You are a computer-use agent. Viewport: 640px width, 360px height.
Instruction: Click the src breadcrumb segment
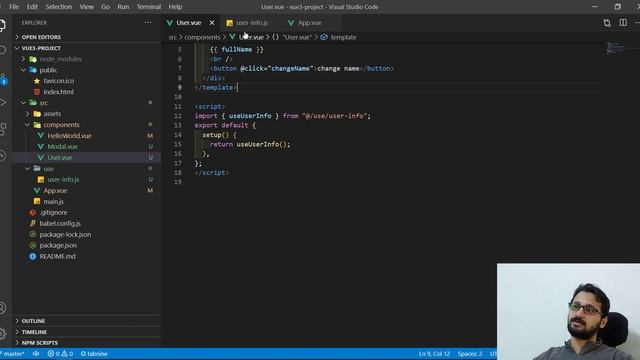[x=173, y=37]
